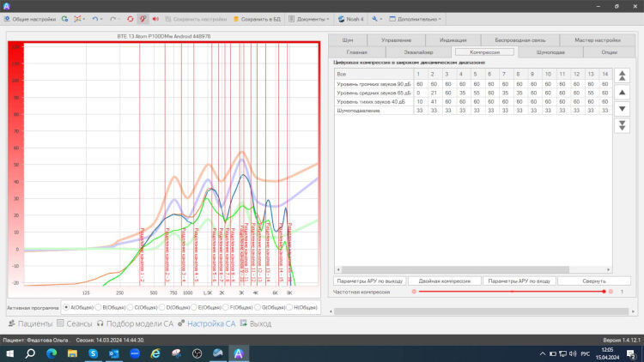Select program D(Общая) radio button
Viewport: 644px width, 362px height.
(x=161, y=307)
